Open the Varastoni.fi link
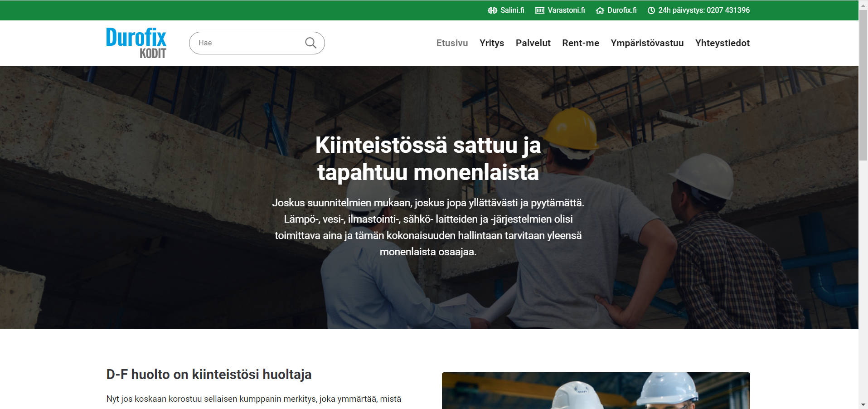This screenshot has width=868, height=409. pos(566,10)
